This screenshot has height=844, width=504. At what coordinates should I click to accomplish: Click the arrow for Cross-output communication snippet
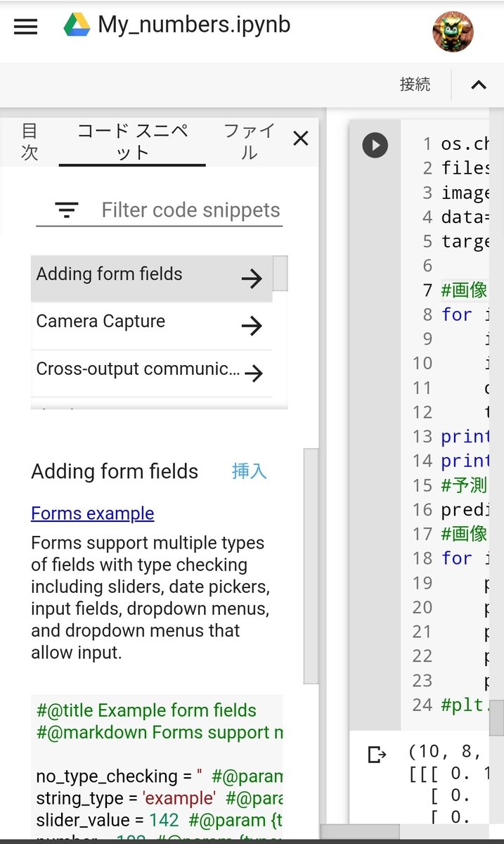click(x=253, y=373)
